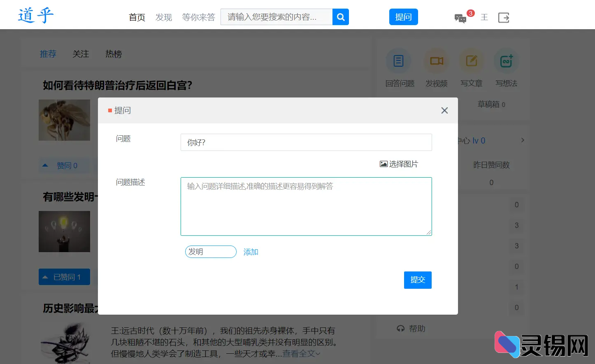
Task: Switch to the 推荐 feed tab
Action: pyautogui.click(x=48, y=54)
